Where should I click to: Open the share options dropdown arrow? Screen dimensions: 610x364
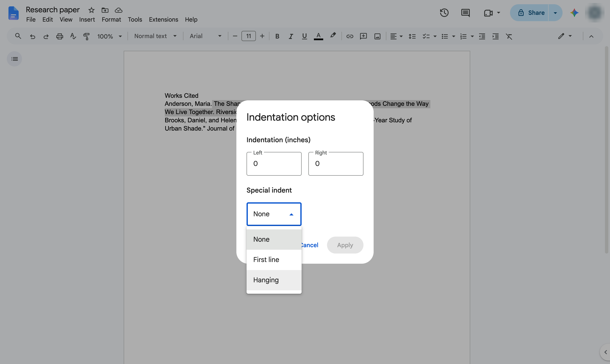coord(555,13)
